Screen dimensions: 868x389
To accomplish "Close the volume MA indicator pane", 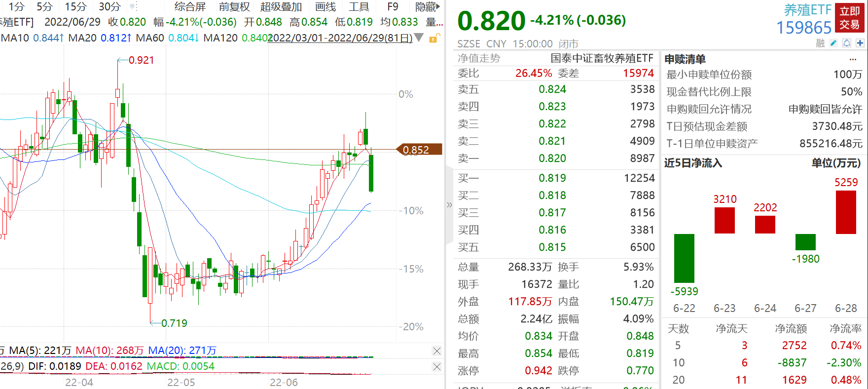I will click(436, 351).
